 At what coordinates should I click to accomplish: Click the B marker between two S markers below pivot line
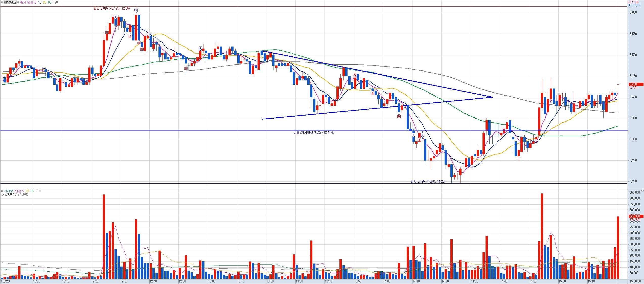(419, 140)
